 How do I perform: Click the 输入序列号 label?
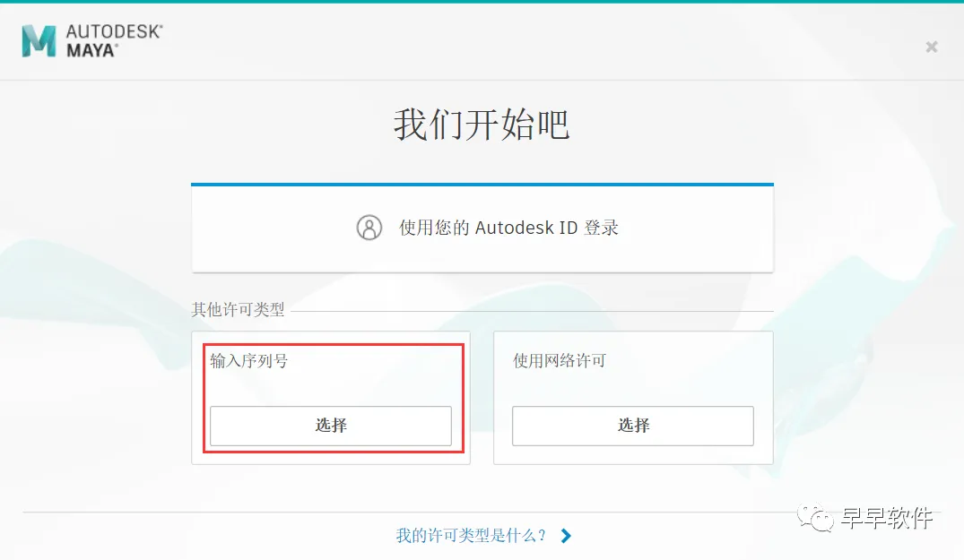(x=249, y=360)
